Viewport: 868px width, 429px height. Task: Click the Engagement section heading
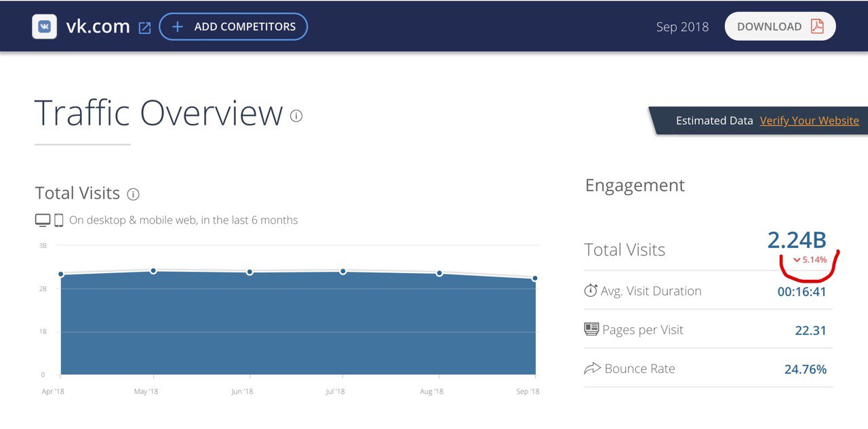click(635, 186)
